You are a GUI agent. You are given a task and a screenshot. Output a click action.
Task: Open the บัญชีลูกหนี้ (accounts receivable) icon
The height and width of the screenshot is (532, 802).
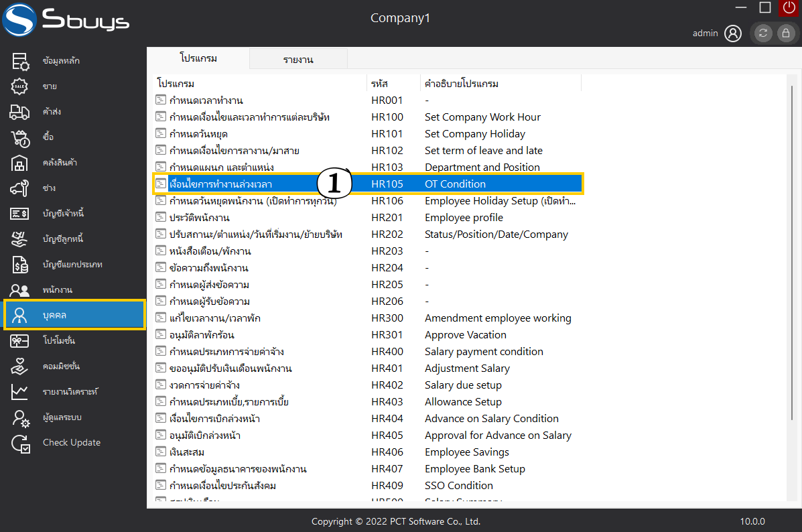point(20,239)
